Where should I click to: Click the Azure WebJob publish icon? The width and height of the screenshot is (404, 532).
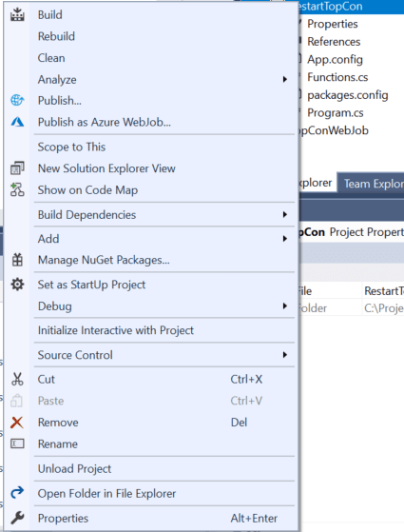[x=17, y=122]
